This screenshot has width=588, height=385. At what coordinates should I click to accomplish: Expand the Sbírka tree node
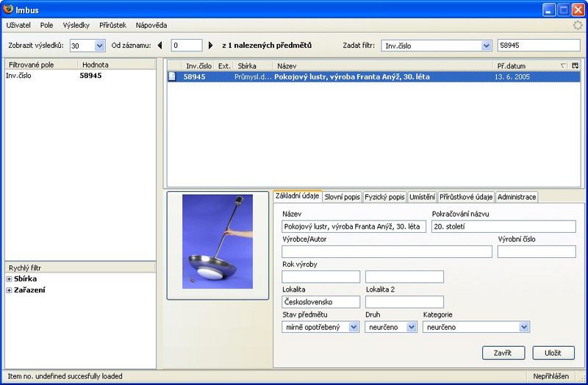pyautogui.click(x=9, y=279)
